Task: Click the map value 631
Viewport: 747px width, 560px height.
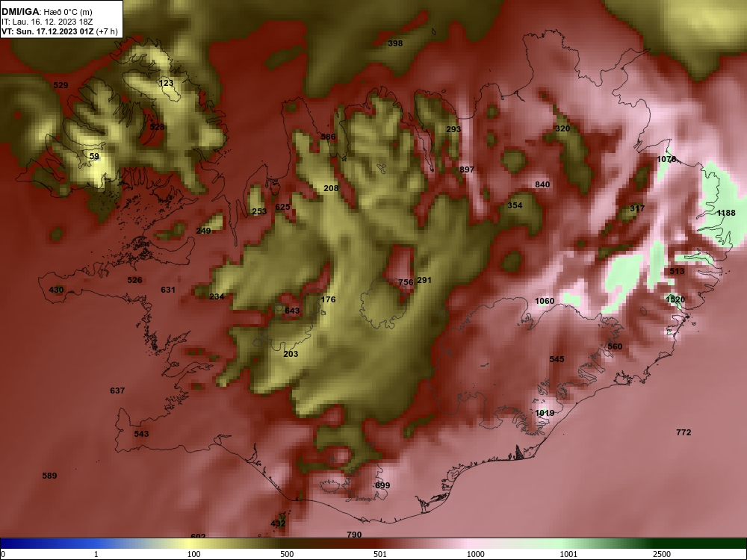Action: (167, 290)
